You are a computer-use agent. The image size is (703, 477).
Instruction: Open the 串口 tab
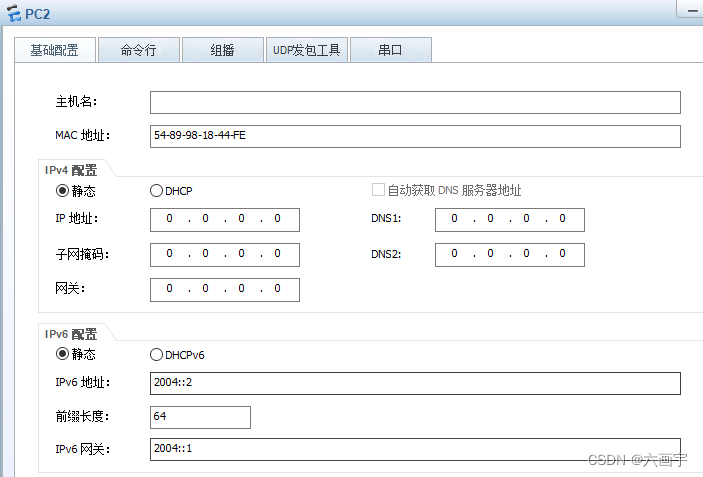[391, 50]
